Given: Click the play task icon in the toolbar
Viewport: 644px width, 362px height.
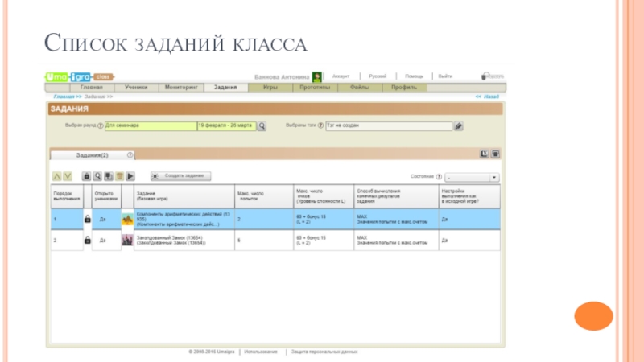Looking at the screenshot, I should (130, 176).
